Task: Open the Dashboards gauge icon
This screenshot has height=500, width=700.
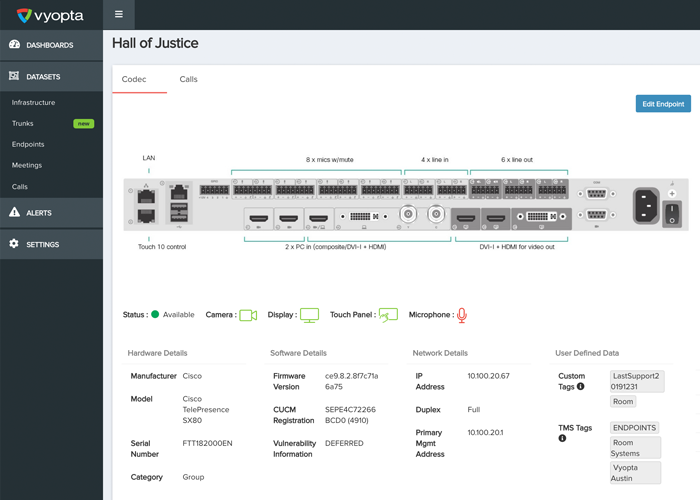Action: click(x=15, y=44)
